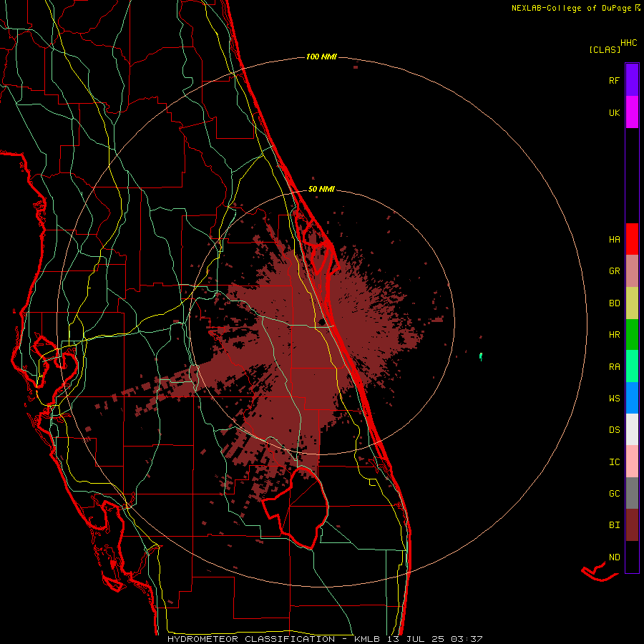Click the HR green legend swatch
644x644 pixels.
(632, 334)
